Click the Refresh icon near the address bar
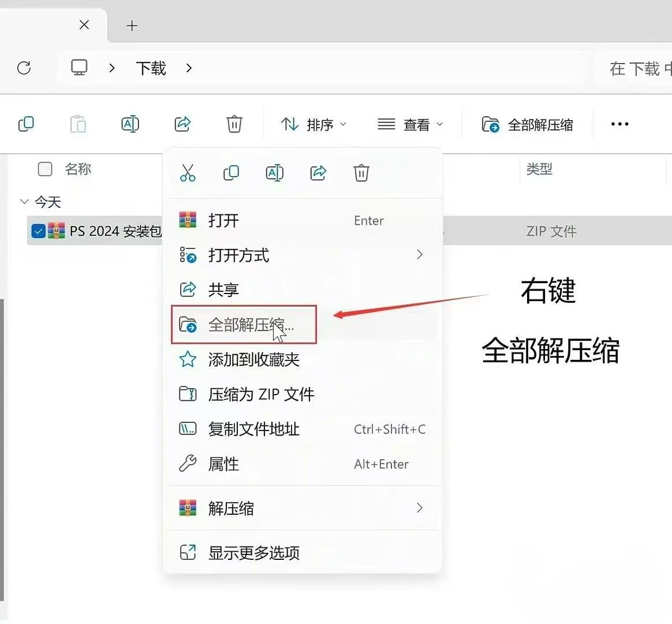The width and height of the screenshot is (672, 624). click(x=24, y=68)
